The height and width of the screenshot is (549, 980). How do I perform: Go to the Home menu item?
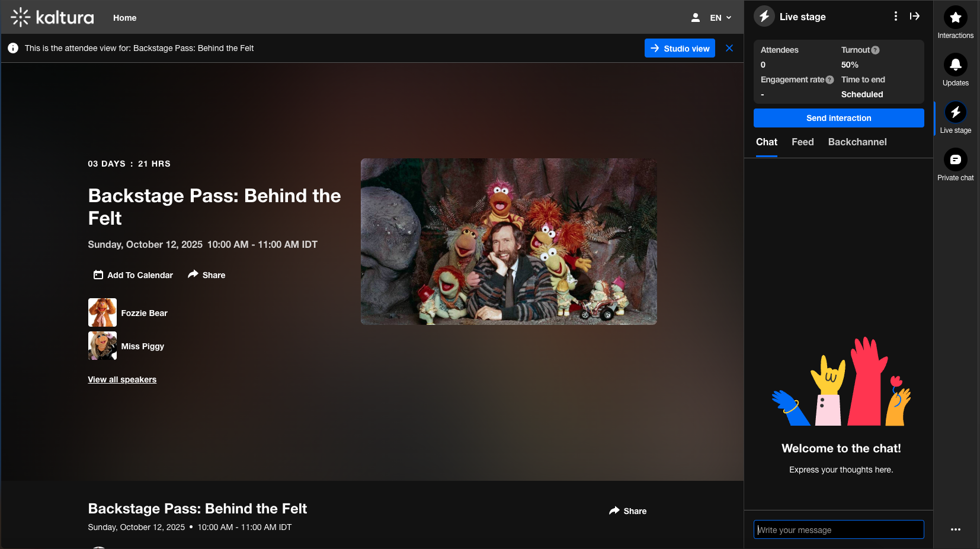pyautogui.click(x=125, y=18)
